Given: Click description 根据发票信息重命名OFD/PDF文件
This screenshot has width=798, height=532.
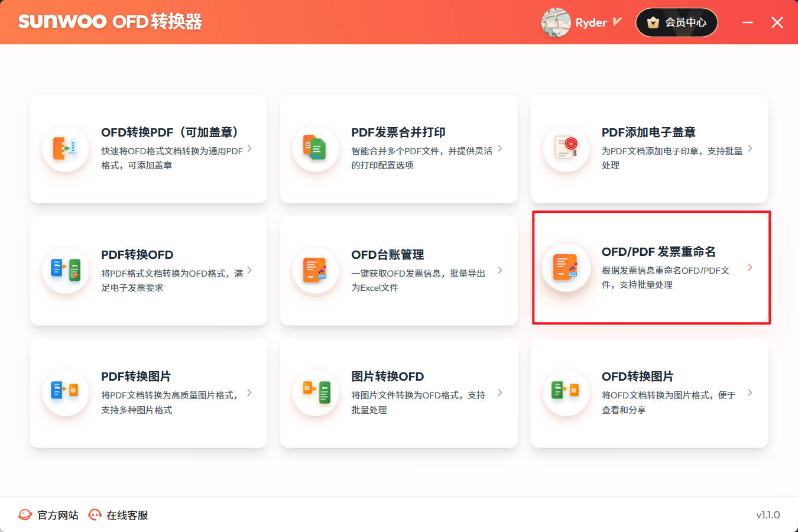Looking at the screenshot, I should point(666,277).
